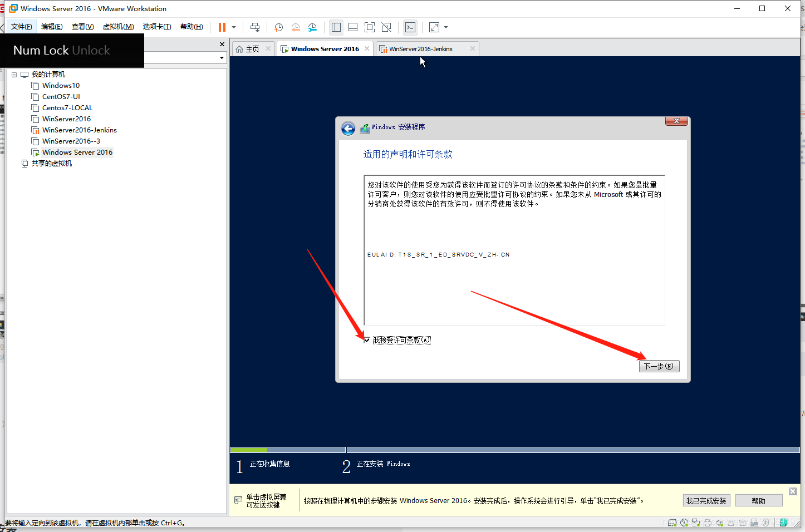Viewport: 805px width, 532px height.
Task: Open the 查看(V) menu
Action: point(82,27)
